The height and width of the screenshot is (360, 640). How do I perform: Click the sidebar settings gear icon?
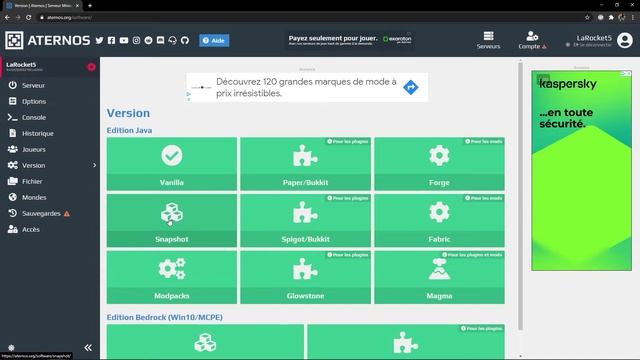point(11,348)
